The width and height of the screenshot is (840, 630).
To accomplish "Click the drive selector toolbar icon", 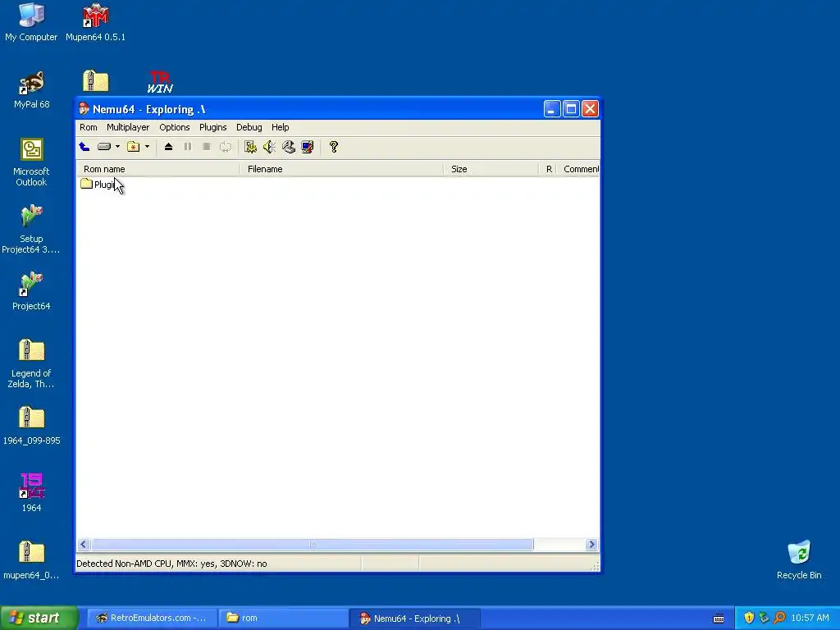I will pyautogui.click(x=104, y=147).
